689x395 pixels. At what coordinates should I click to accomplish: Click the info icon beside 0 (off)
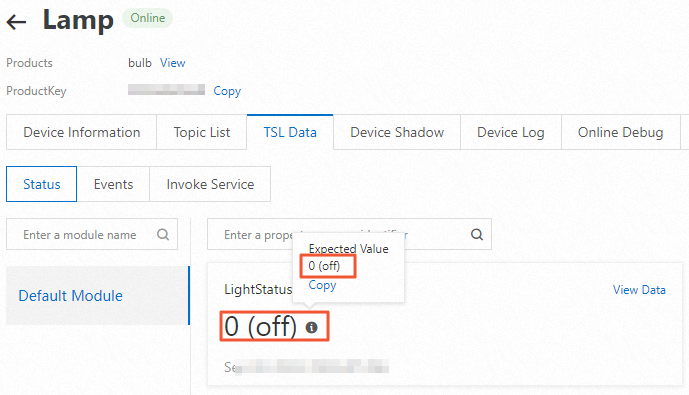[x=312, y=327]
